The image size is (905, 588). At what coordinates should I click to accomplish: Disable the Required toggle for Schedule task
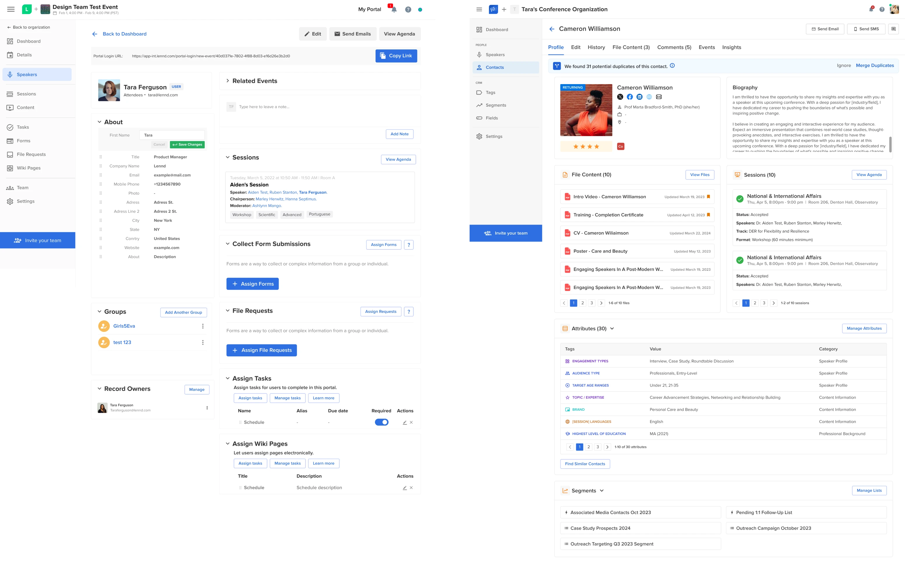click(x=382, y=422)
